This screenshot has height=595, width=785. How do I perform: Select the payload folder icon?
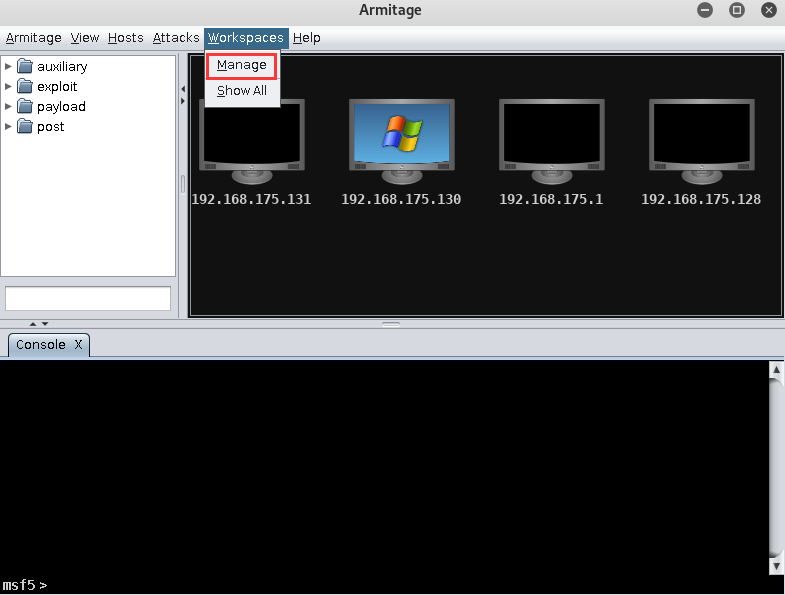[25, 106]
